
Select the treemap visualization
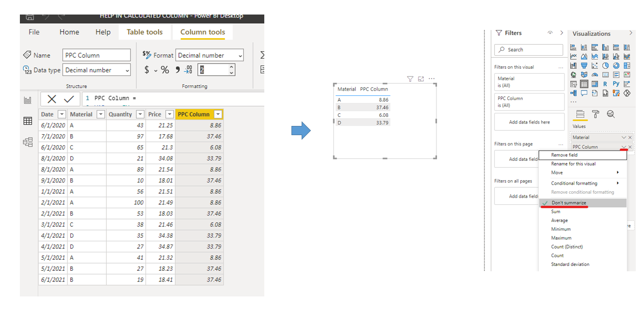(x=627, y=65)
